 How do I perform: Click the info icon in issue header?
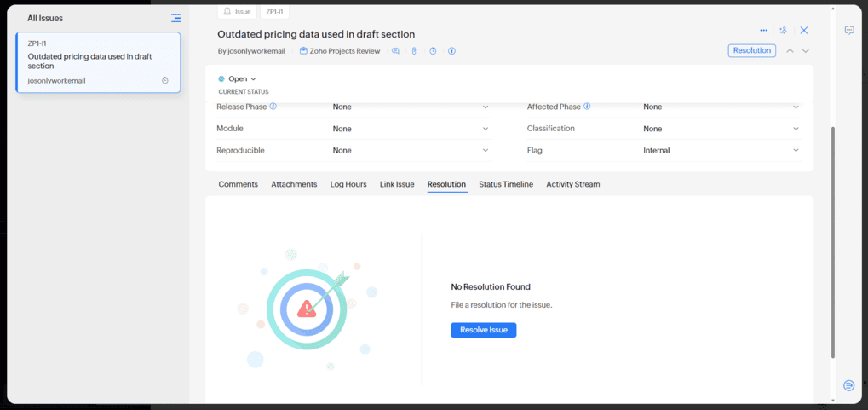tap(451, 51)
